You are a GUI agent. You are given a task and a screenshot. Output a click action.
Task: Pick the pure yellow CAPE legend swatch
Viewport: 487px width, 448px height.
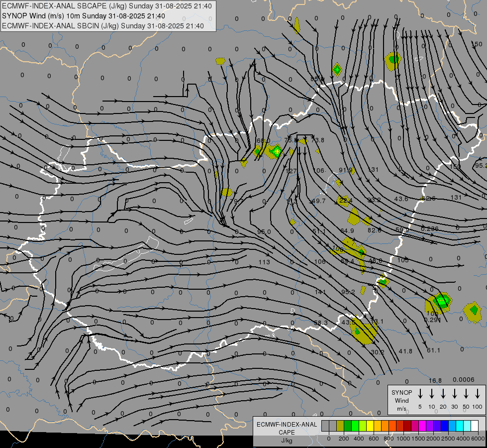coord(370,426)
